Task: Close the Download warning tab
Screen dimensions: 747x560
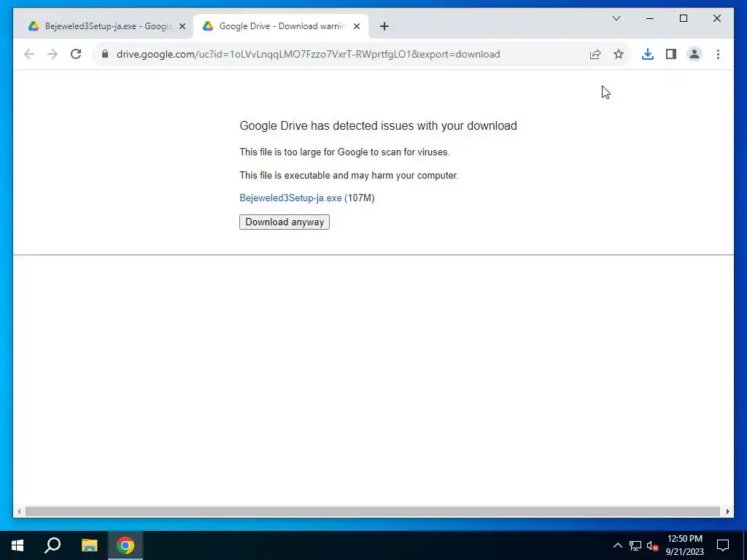Action: pos(356,26)
